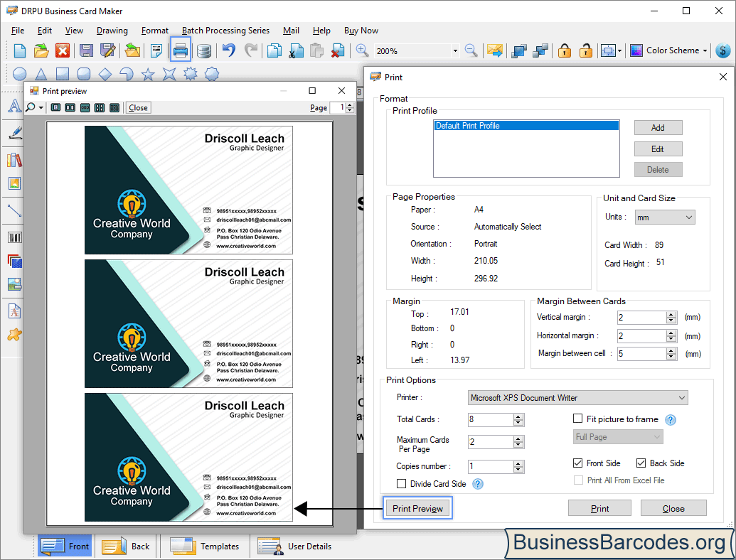Select the triangle shape tool
736x560 pixels.
click(41, 74)
